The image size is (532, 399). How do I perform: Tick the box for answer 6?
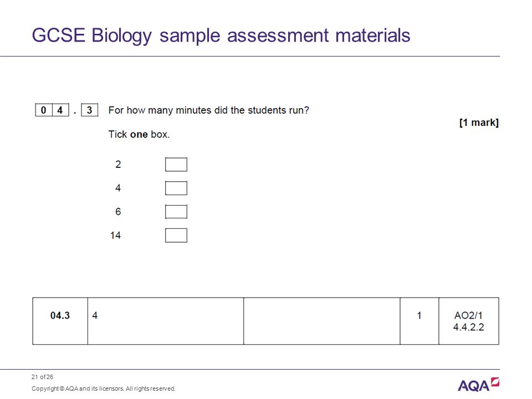coord(176,212)
